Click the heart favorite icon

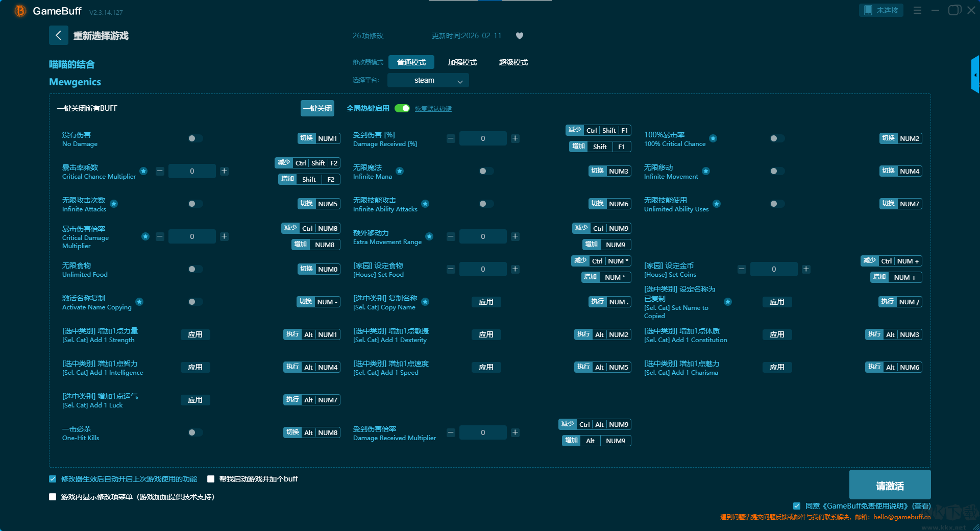520,36
